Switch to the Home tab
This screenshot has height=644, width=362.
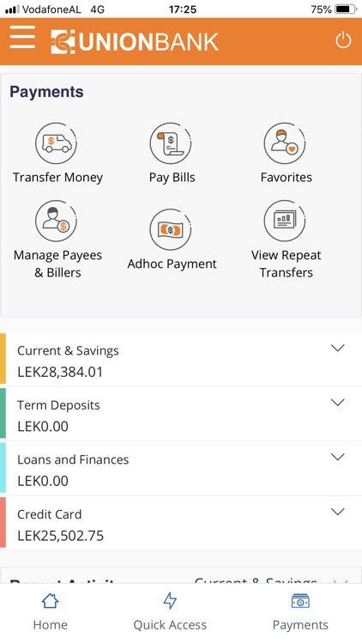click(x=50, y=612)
